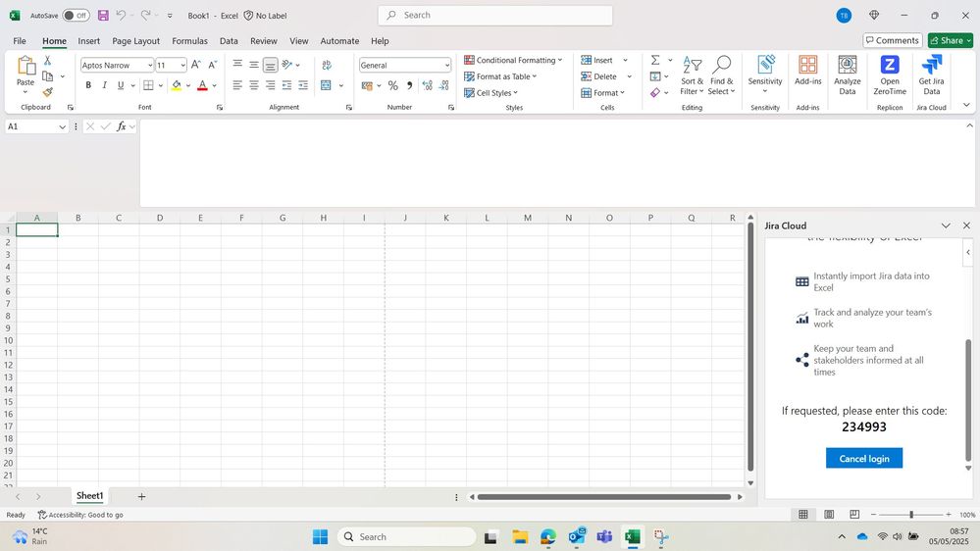Click Sheet1 tab
The height and width of the screenshot is (551, 980).
pos(89,496)
